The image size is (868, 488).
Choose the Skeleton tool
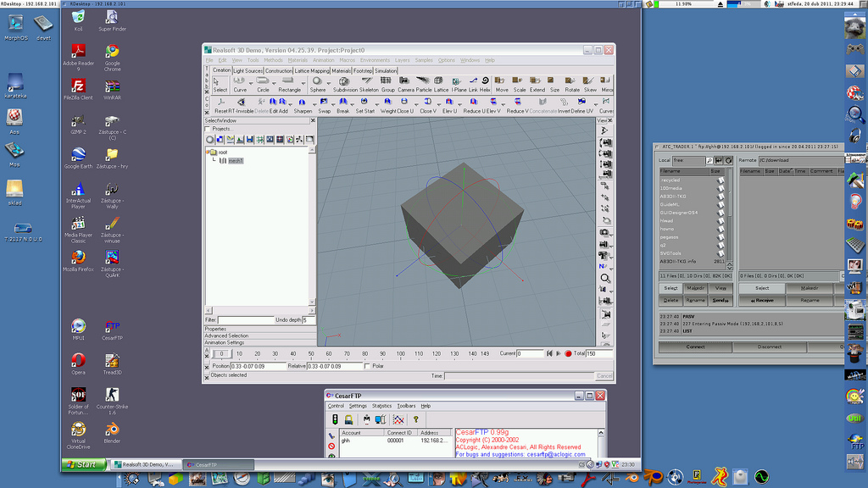(369, 83)
